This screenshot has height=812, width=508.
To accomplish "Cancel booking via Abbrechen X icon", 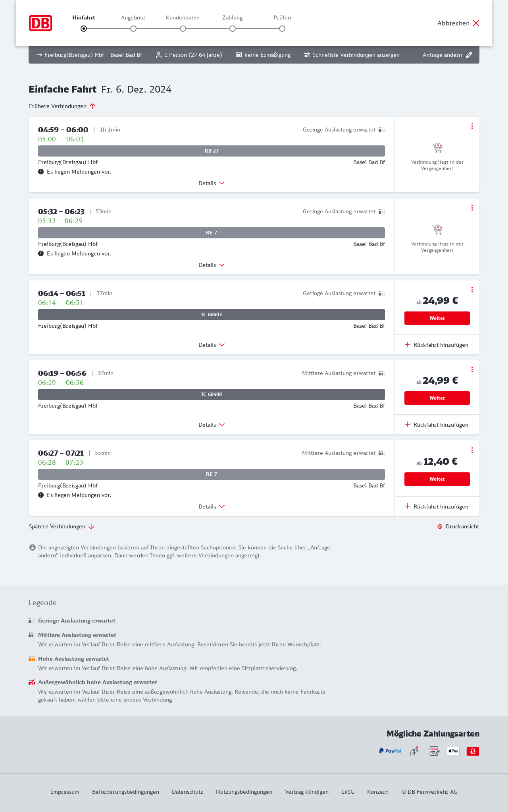I will (476, 23).
